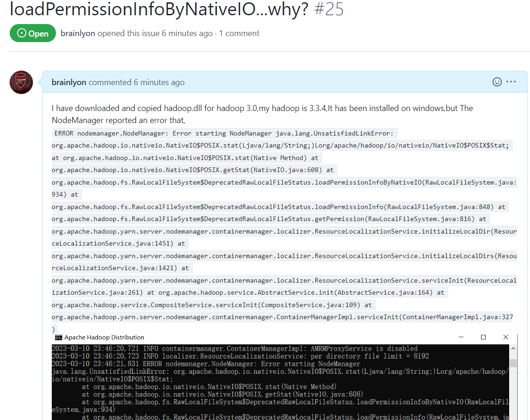
Task: Click the 'ERROR nodemanager.NodeManager' code line
Action: 224,133
